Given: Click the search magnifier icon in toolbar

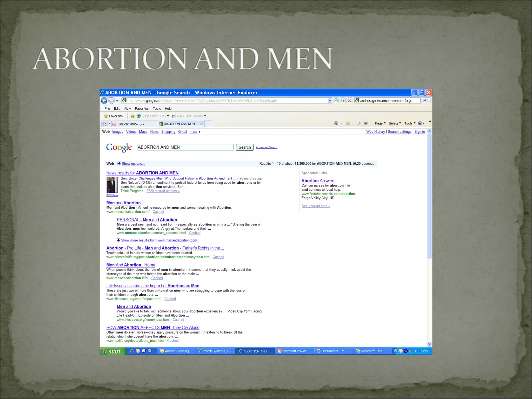Looking at the screenshot, I should point(424,101).
